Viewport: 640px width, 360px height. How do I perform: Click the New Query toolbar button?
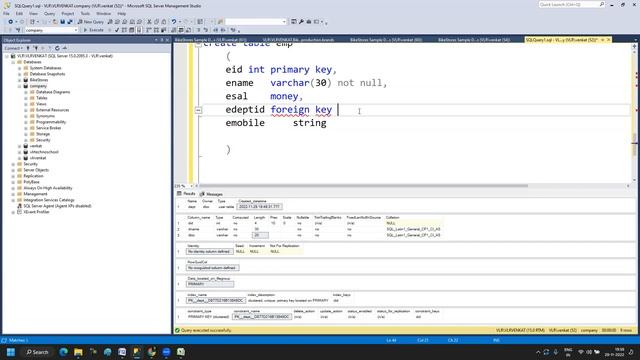tap(91, 22)
